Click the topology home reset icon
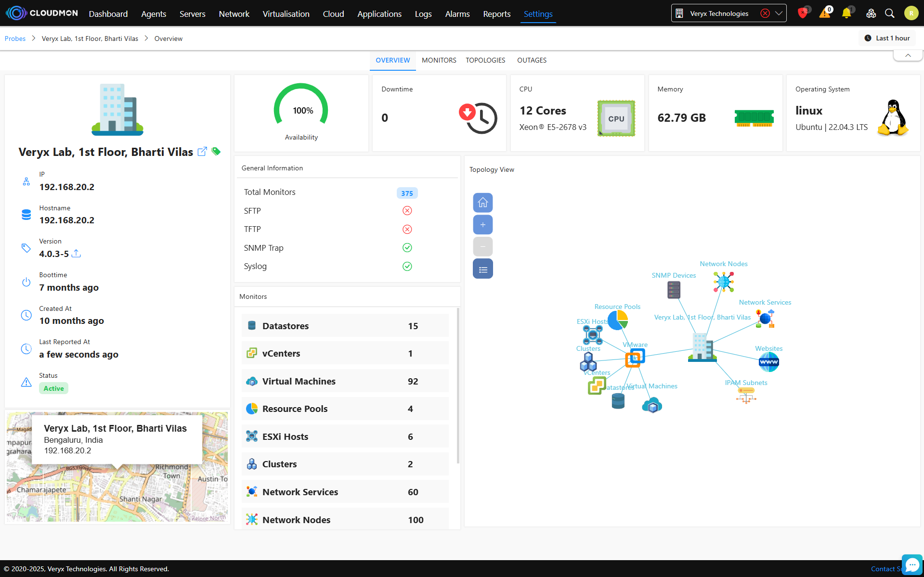 482,203
